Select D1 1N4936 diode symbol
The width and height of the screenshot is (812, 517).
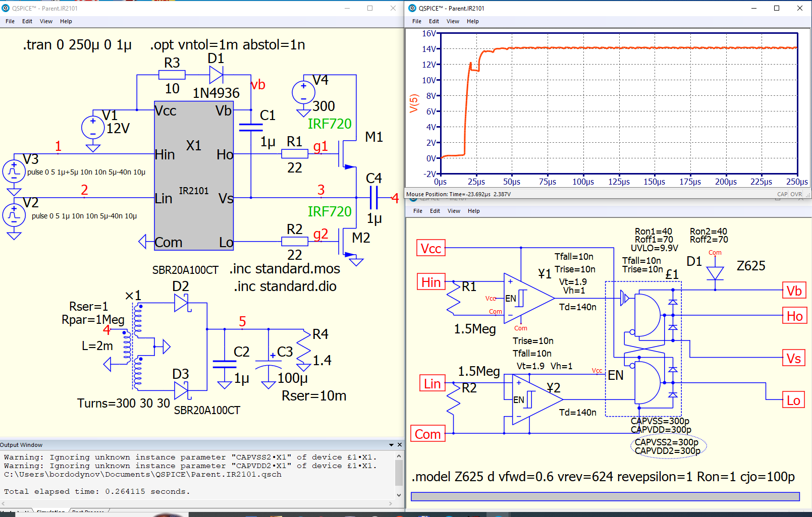pos(216,75)
